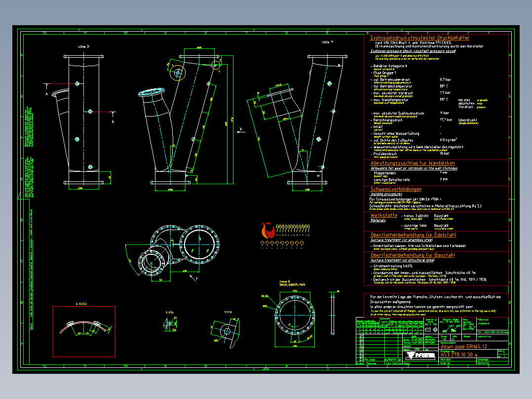Click the drawing number 653 278 10 30 a
The image size is (532, 399).
[459, 355]
